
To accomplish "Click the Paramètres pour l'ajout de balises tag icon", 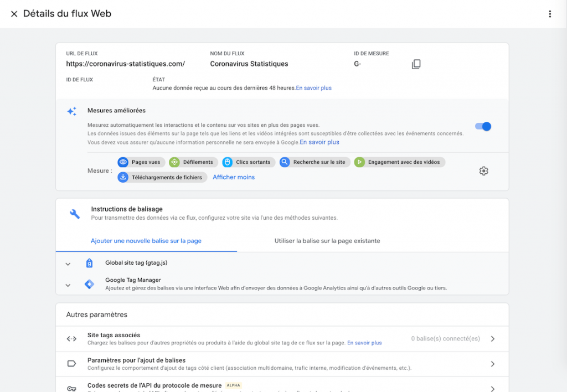I will 71,363.
